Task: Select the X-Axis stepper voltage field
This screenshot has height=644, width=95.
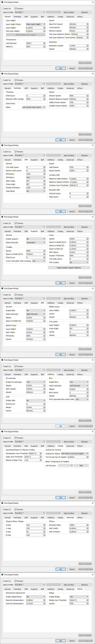Action: pos(35,525)
